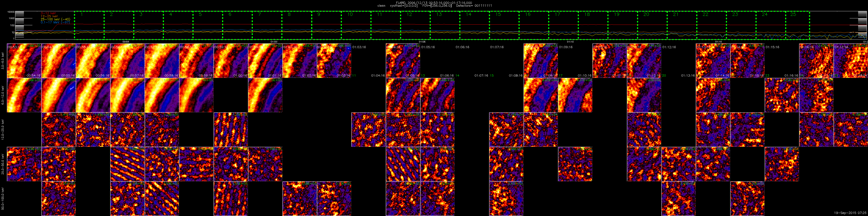Open the 6.0-12.0 keV image for interval 17
The image size is (868, 216).
click(575, 95)
